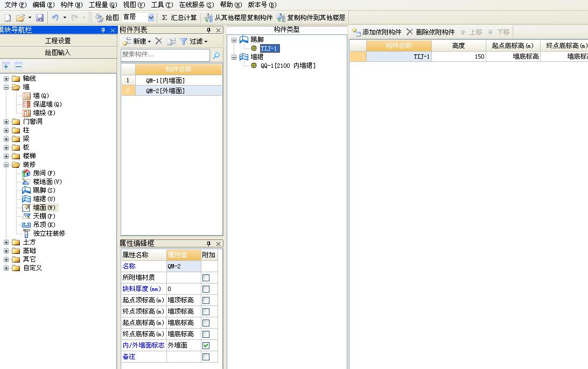Collapse the 墙 tree folder
The width and height of the screenshot is (588, 369).
6,87
